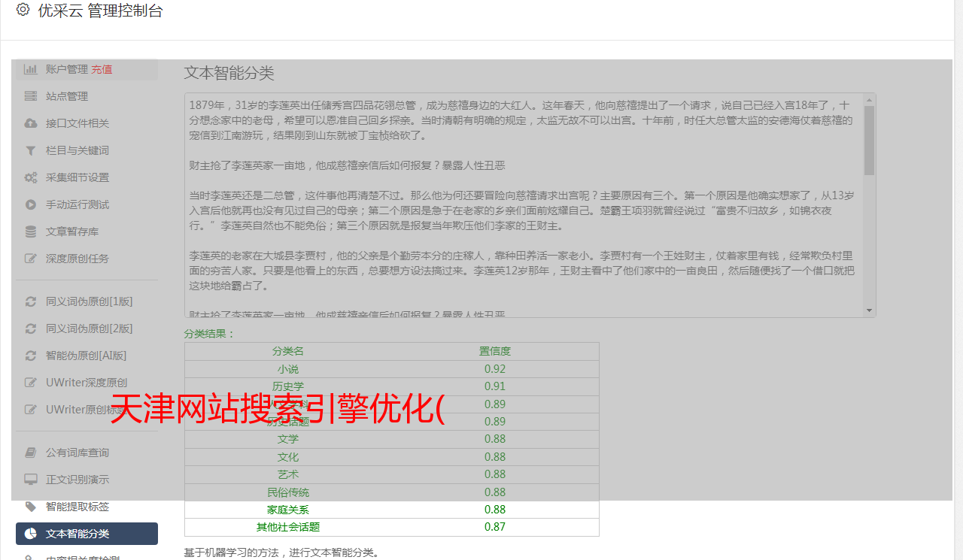
Task: Click the 0.92 confidence value
Action: [495, 369]
